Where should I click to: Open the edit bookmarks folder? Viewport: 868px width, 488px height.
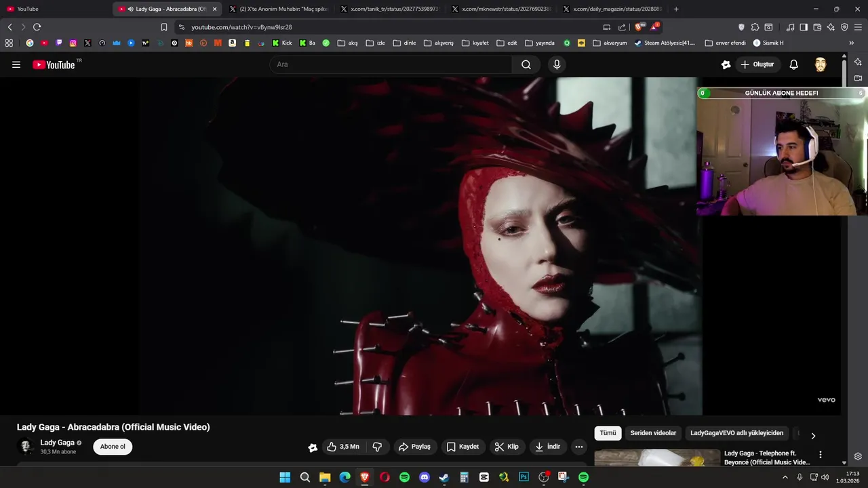point(507,43)
